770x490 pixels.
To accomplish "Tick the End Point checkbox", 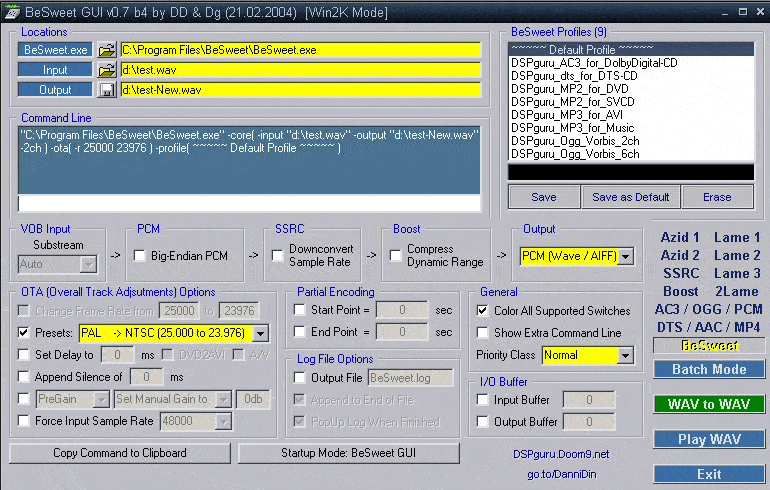I will click(299, 331).
